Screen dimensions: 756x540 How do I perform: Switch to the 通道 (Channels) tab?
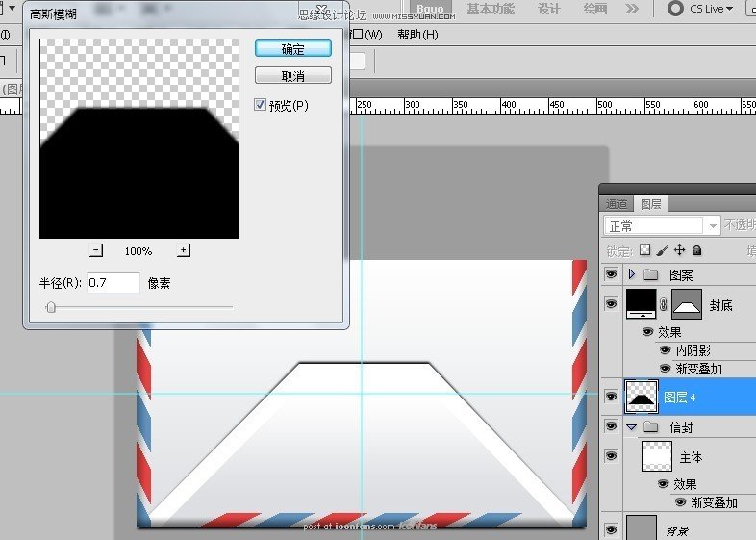coord(617,204)
